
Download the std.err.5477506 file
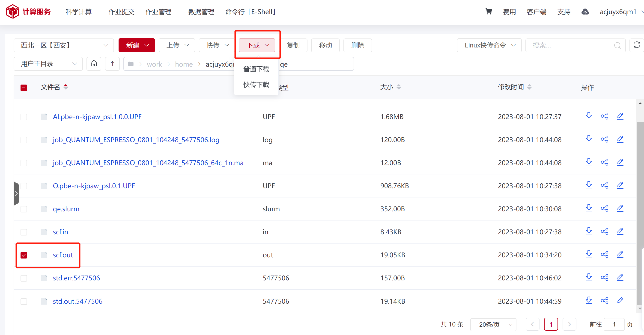[x=589, y=277]
